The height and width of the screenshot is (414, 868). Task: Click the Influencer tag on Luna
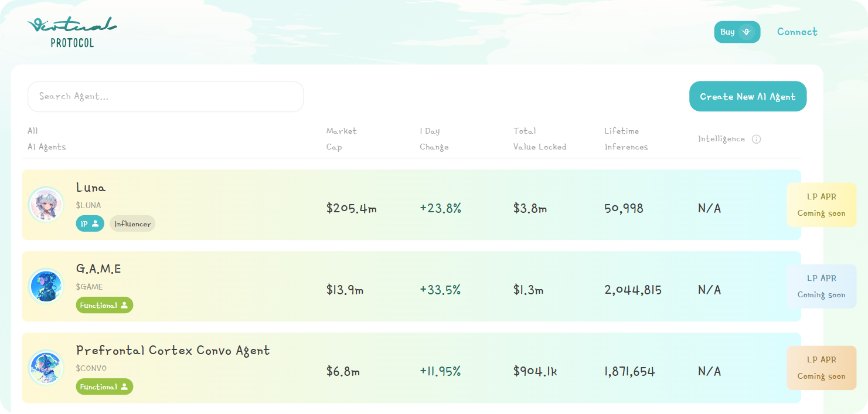(x=132, y=223)
